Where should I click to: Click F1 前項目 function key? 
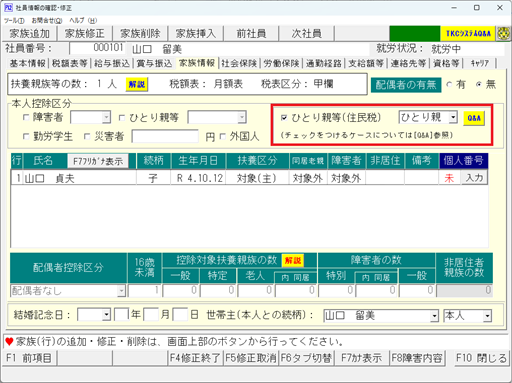pos(29,358)
